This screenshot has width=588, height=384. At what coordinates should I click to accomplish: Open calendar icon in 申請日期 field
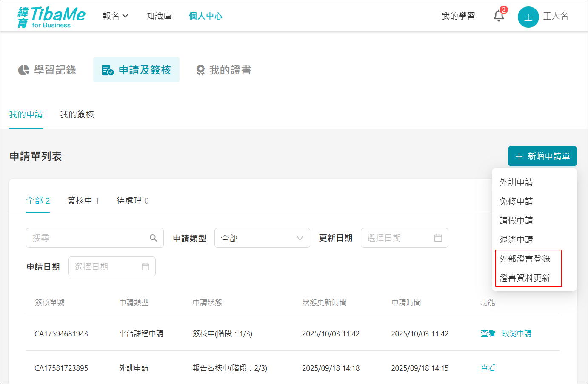coord(145,267)
